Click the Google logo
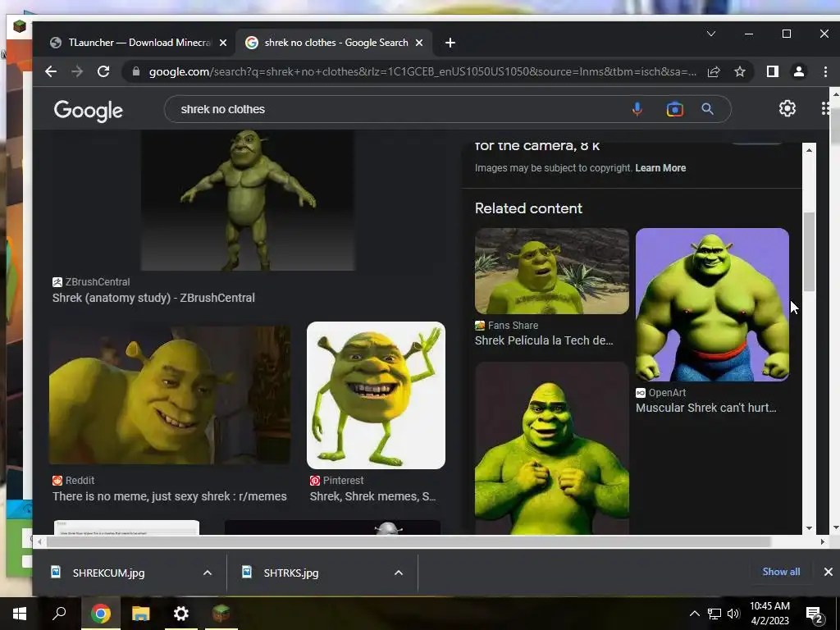Viewport: 840px width, 630px height. coord(89,111)
